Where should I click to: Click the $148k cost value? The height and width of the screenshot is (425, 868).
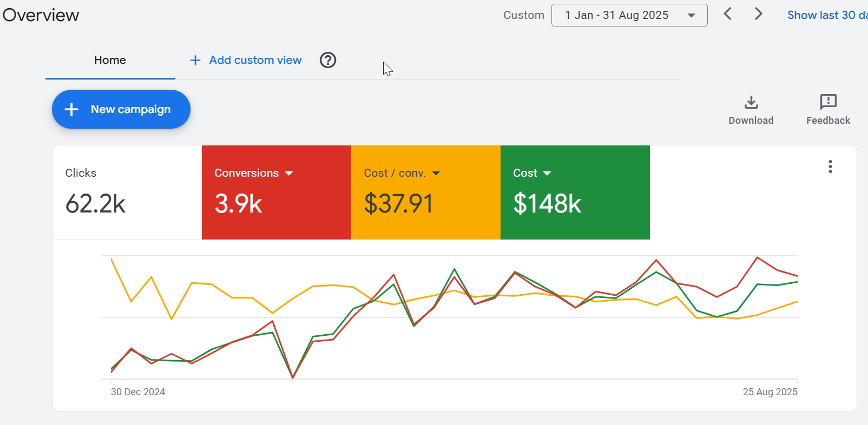pyautogui.click(x=547, y=204)
